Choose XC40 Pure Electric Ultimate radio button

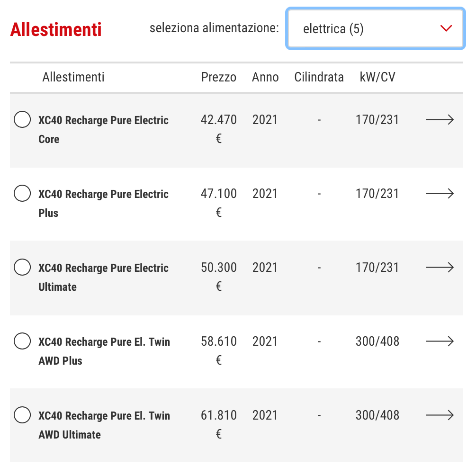coord(22,267)
